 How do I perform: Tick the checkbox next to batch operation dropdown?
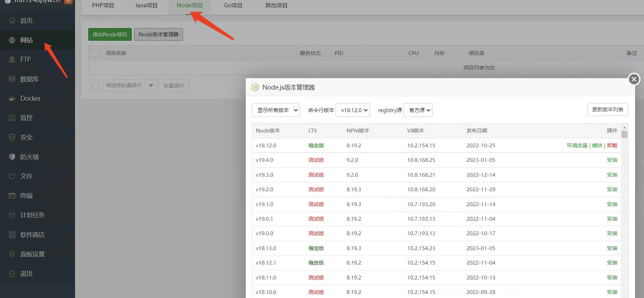[x=95, y=85]
